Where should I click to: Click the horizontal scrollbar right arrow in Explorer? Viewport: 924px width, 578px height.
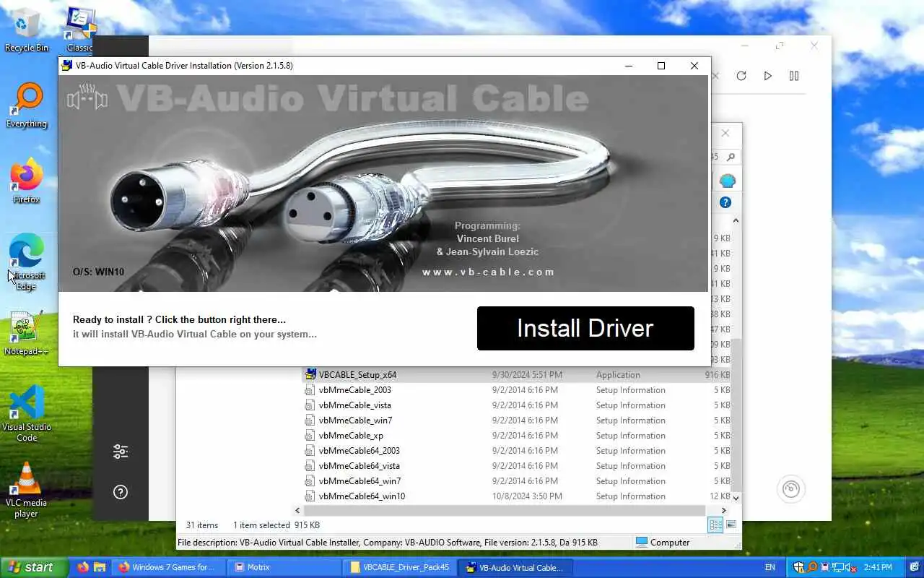pyautogui.click(x=724, y=510)
